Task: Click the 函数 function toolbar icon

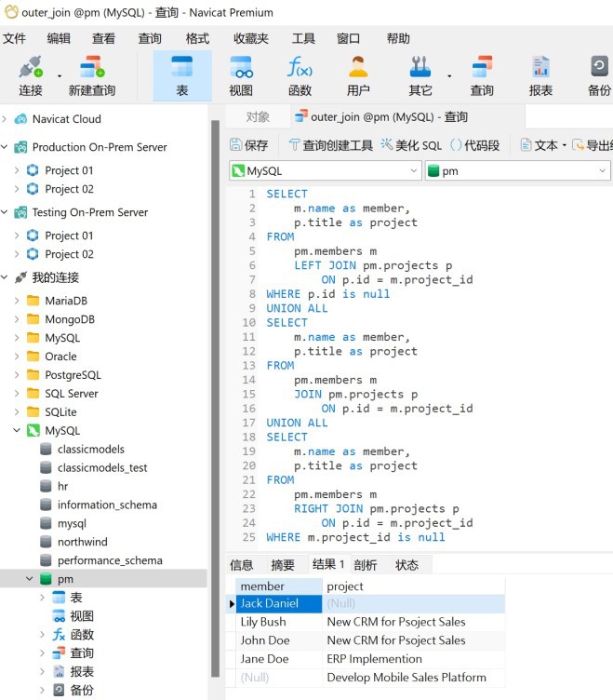Action: 300,76
